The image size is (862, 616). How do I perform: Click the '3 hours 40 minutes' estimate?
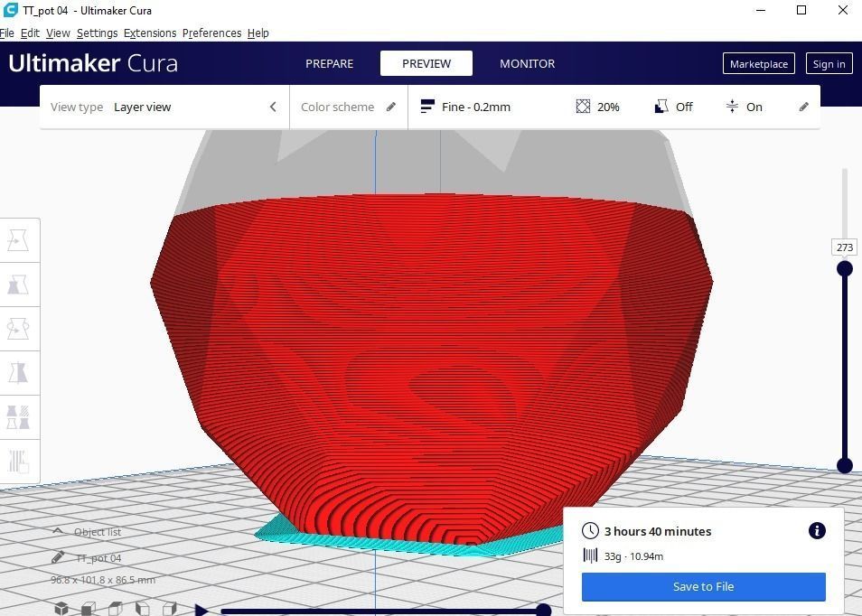(658, 531)
